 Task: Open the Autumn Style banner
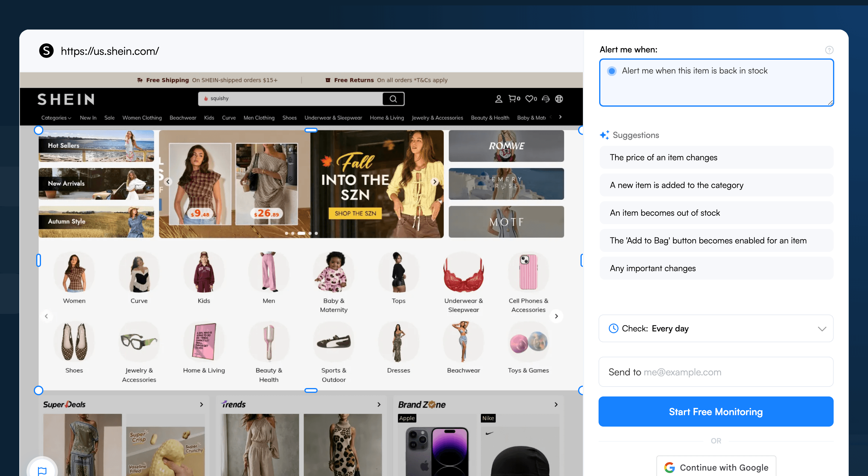click(x=96, y=222)
